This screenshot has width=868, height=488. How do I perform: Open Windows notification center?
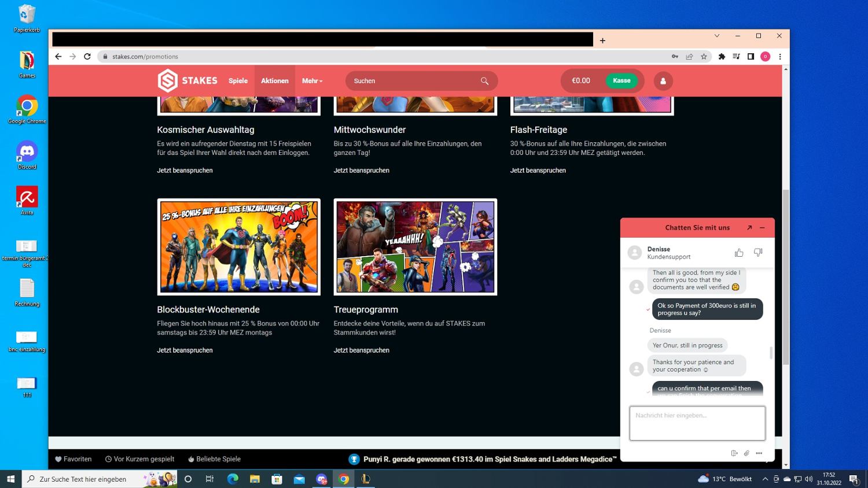tap(854, 479)
